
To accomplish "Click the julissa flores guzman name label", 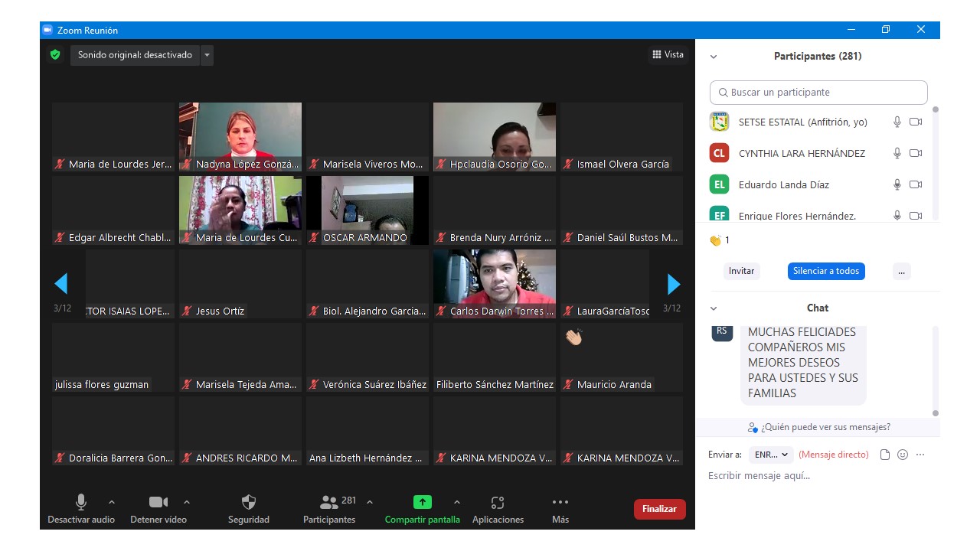I will (102, 385).
